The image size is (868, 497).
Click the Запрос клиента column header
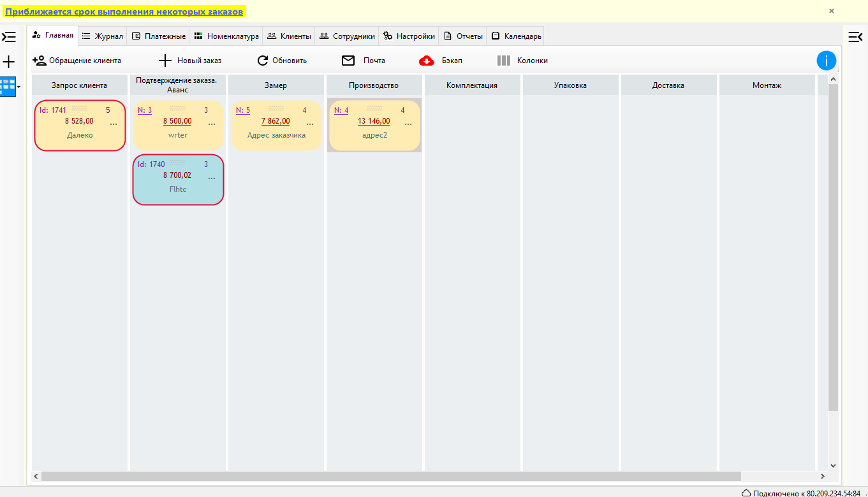point(80,85)
